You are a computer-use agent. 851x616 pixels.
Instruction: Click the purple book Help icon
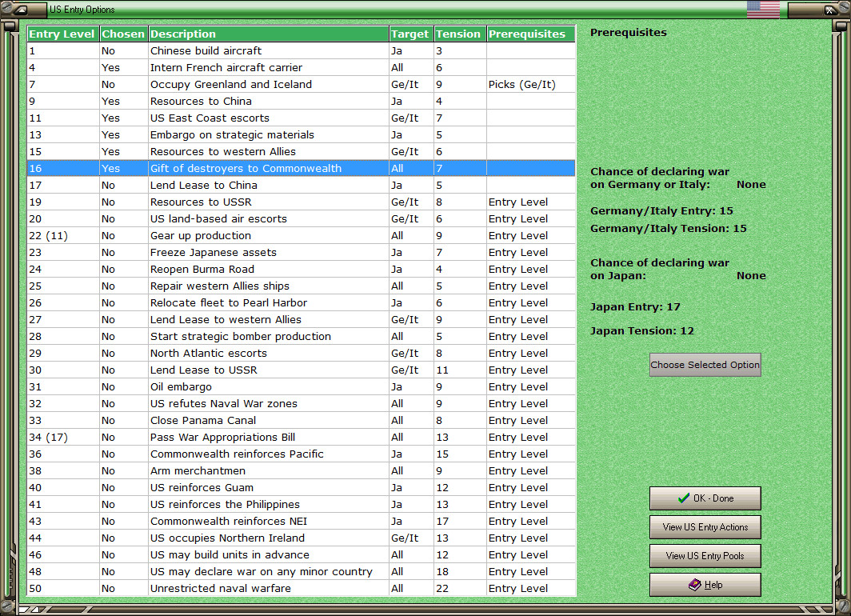pyautogui.click(x=695, y=585)
